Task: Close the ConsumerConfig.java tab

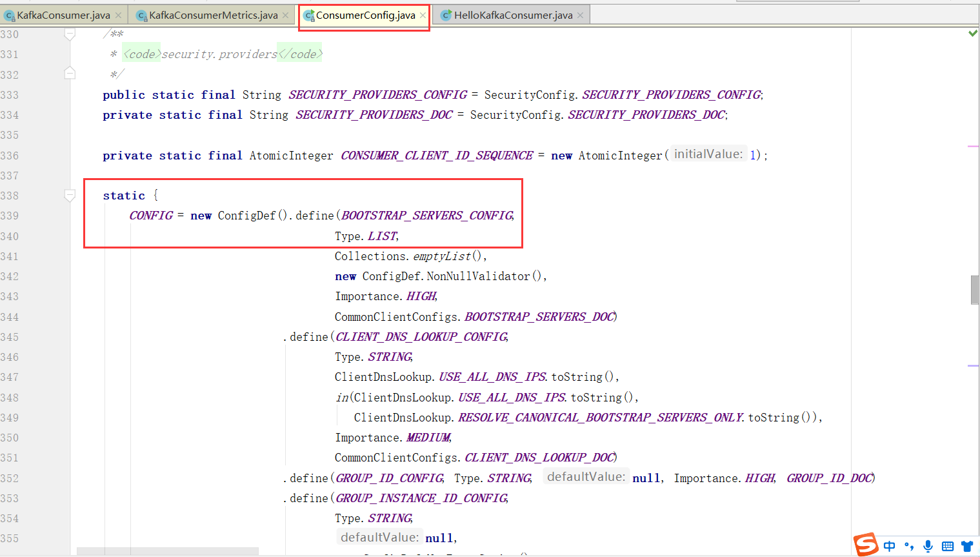Action: (x=423, y=15)
